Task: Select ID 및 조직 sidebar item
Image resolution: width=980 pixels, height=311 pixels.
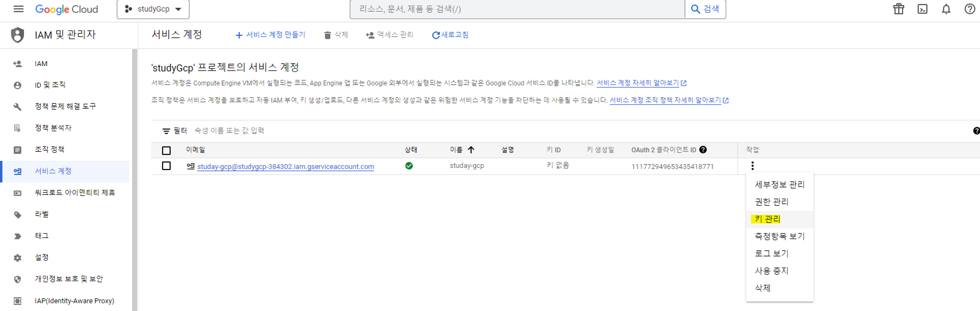Action: [65, 85]
